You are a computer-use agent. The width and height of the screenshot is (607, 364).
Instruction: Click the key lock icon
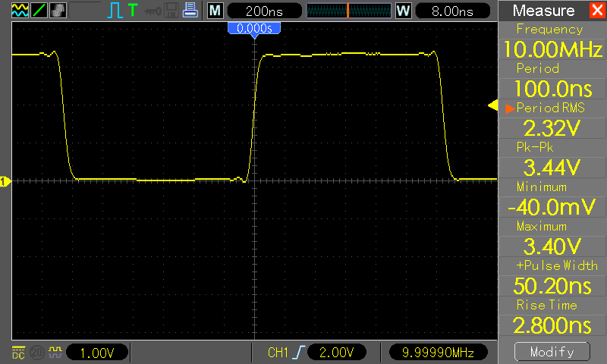(x=153, y=11)
